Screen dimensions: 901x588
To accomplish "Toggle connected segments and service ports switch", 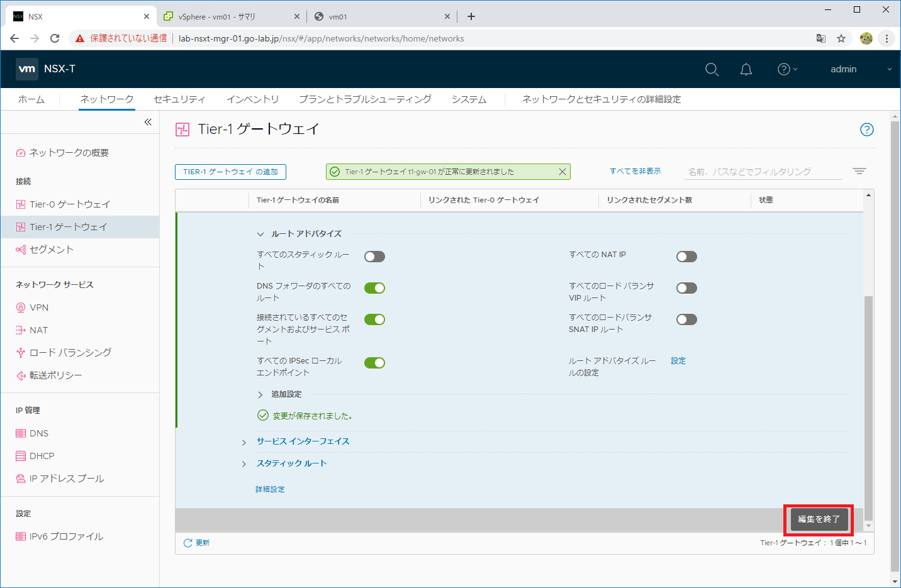I will pyautogui.click(x=374, y=319).
